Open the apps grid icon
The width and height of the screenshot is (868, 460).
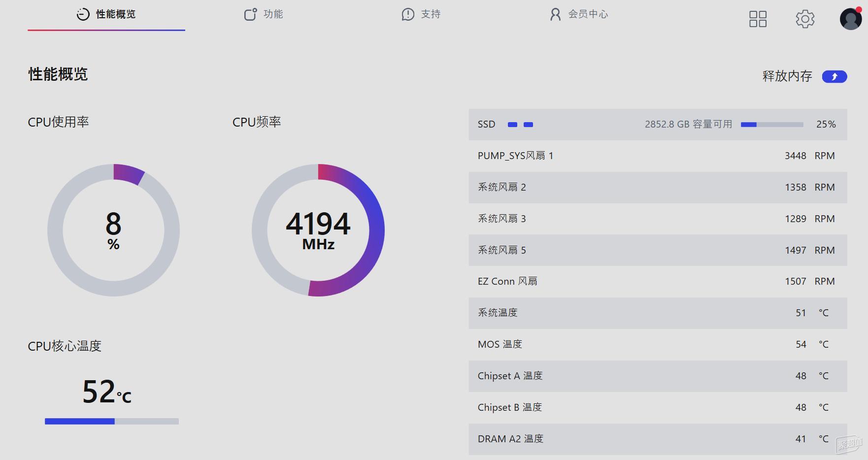point(758,19)
